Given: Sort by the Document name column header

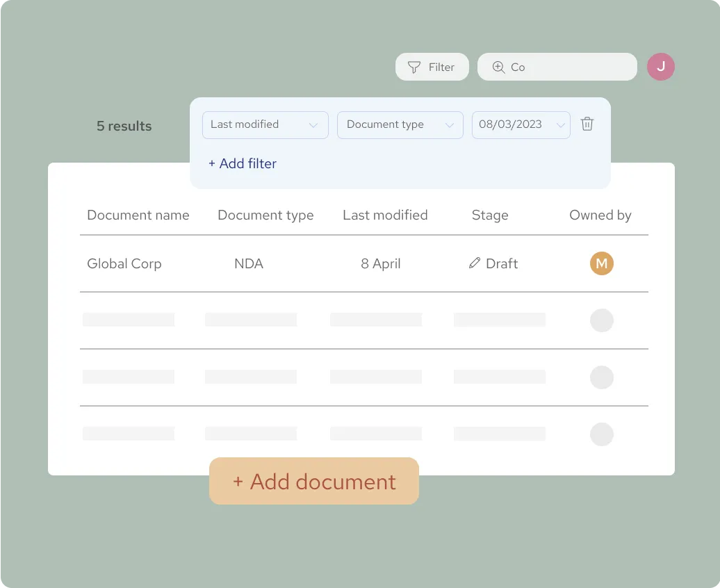Looking at the screenshot, I should [x=138, y=215].
